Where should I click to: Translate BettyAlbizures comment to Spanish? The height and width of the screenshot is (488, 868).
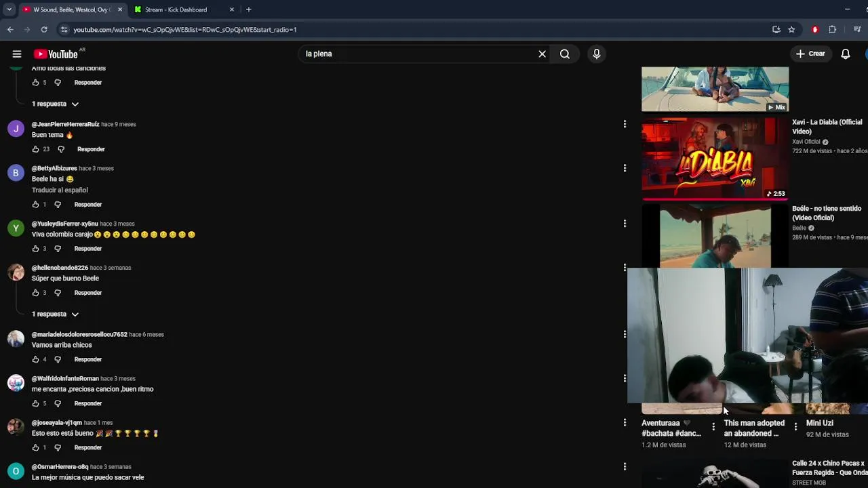pyautogui.click(x=60, y=190)
